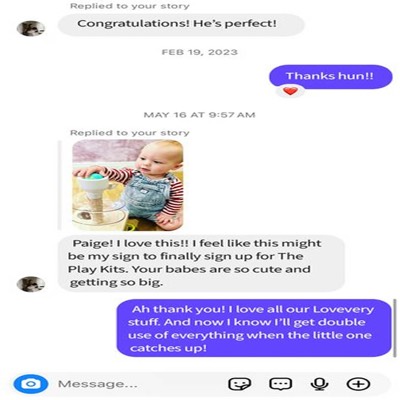Click the scrollbar at the right edge of the chat
The image size is (400, 400).
[395, 328]
